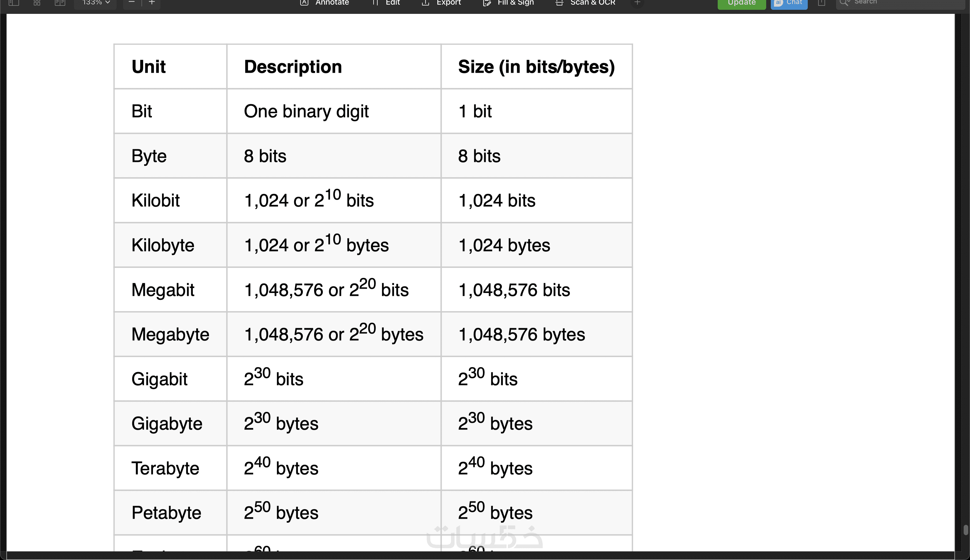Open the thumbnails grid view

click(37, 3)
